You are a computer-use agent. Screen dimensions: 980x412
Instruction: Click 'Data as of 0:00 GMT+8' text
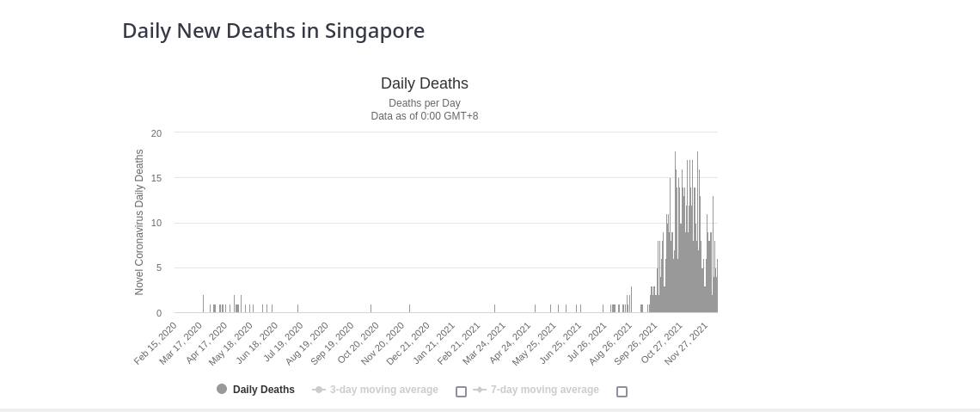tap(425, 115)
